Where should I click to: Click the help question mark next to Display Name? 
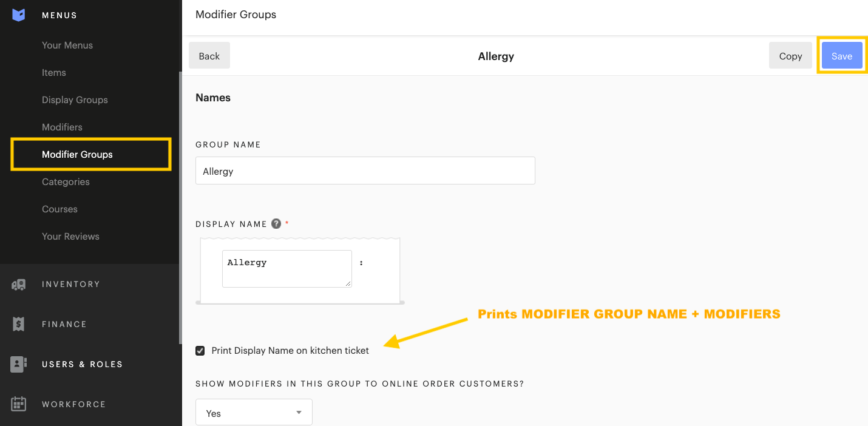(x=276, y=223)
